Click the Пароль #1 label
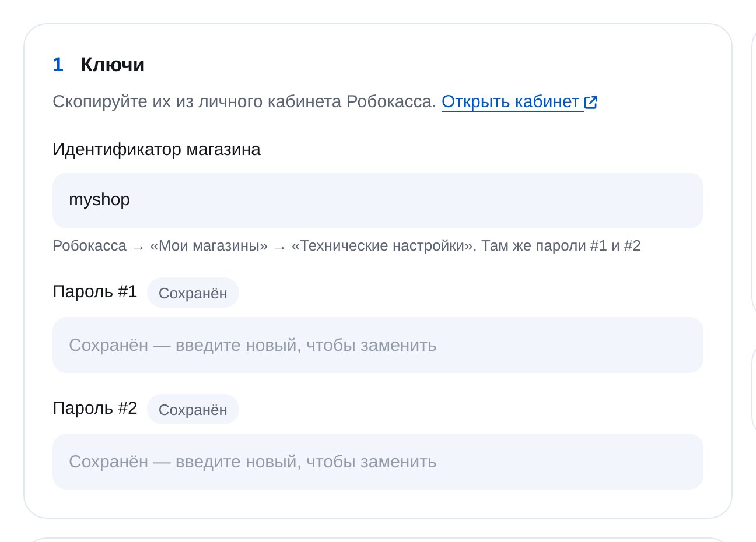The height and width of the screenshot is (542, 756). point(94,291)
